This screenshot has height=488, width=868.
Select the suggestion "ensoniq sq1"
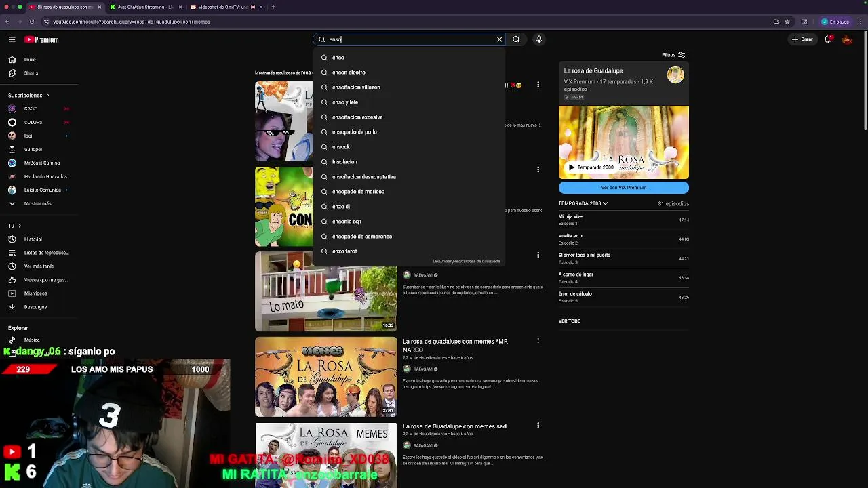click(x=409, y=222)
